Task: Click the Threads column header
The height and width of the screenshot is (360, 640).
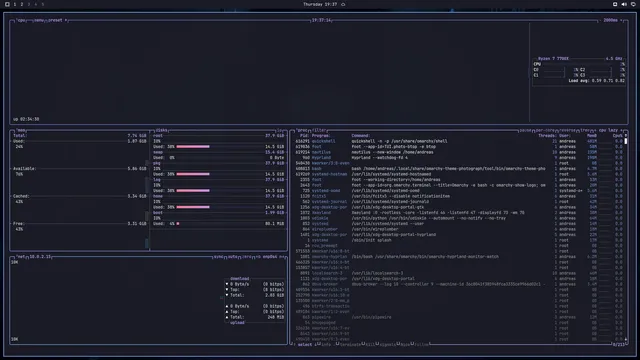Action: tap(547, 136)
